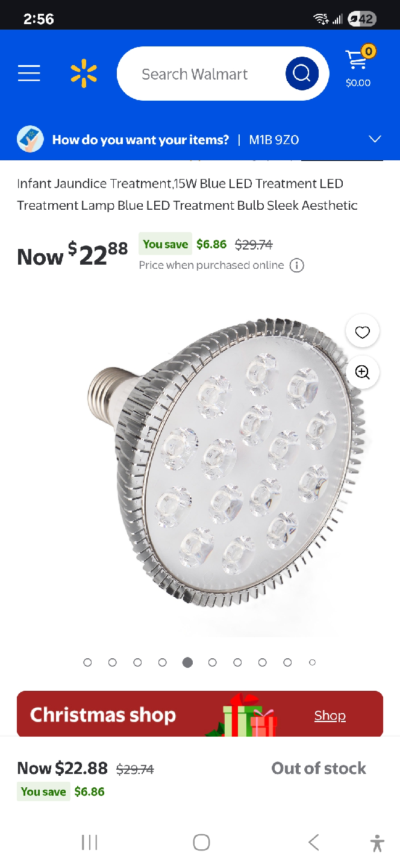Tap Shop link on Christmas shop banner
Viewport: 400px width, 868px height.
(330, 715)
